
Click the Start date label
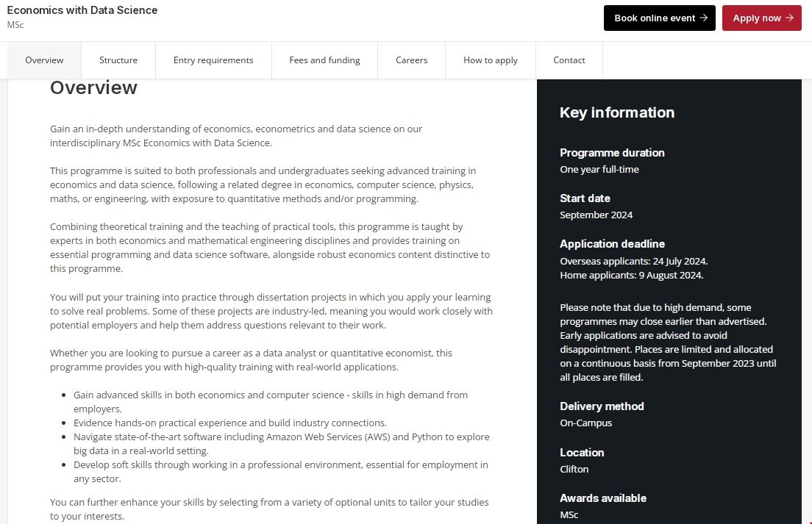tap(585, 198)
